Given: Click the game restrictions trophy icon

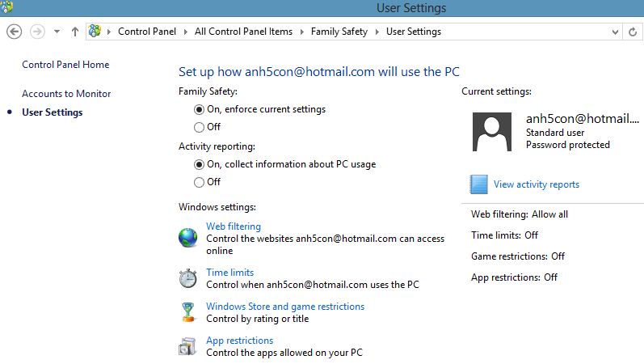Looking at the screenshot, I should tap(188, 312).
